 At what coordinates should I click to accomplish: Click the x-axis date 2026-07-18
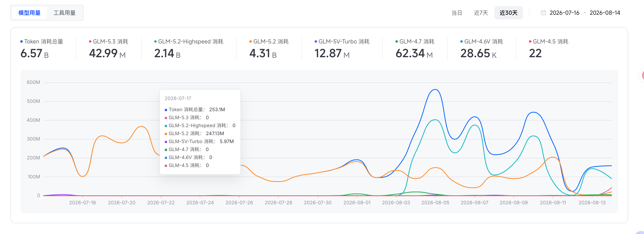(x=82, y=203)
